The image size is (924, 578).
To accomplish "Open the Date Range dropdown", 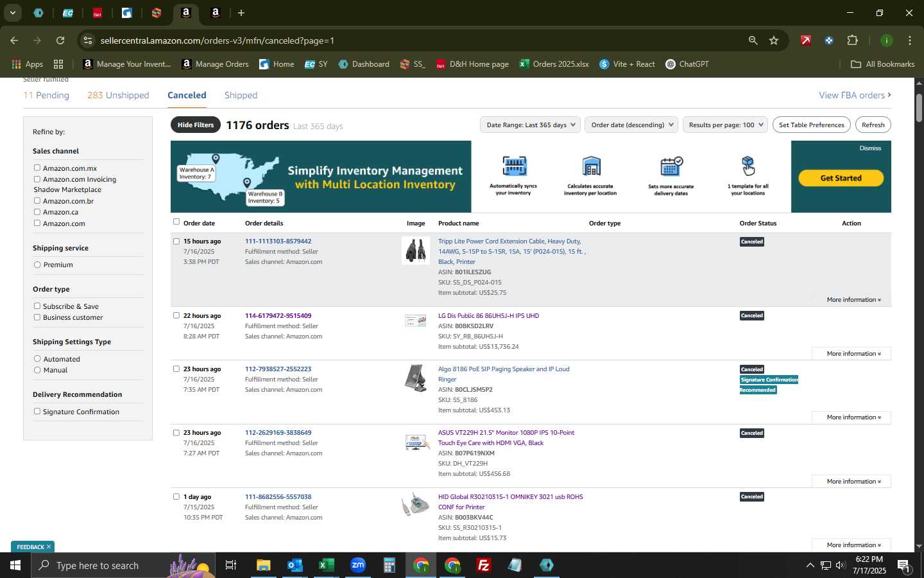I will coord(530,125).
